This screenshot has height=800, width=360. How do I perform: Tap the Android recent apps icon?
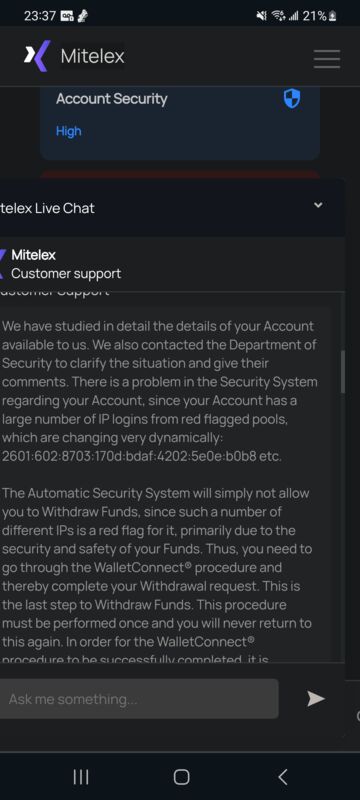tap(81, 777)
